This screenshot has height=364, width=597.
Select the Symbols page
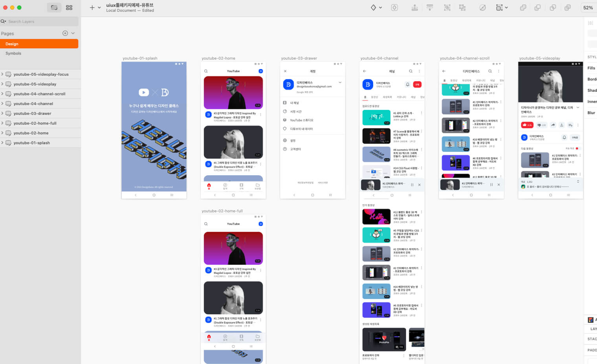pyautogui.click(x=39, y=53)
